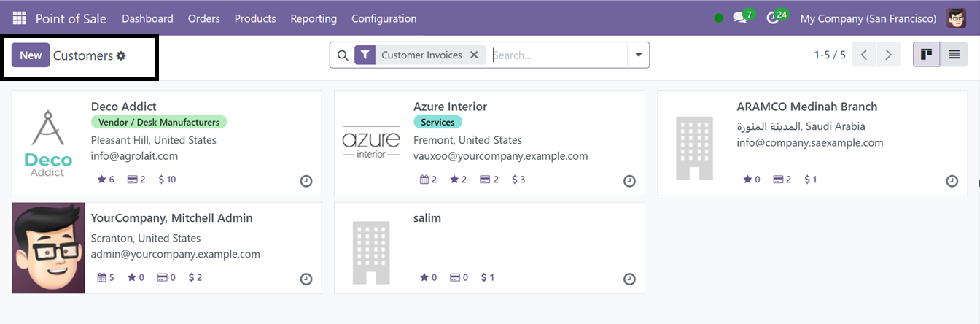
Task: Remove the Customer Invoices filter
Action: (474, 55)
